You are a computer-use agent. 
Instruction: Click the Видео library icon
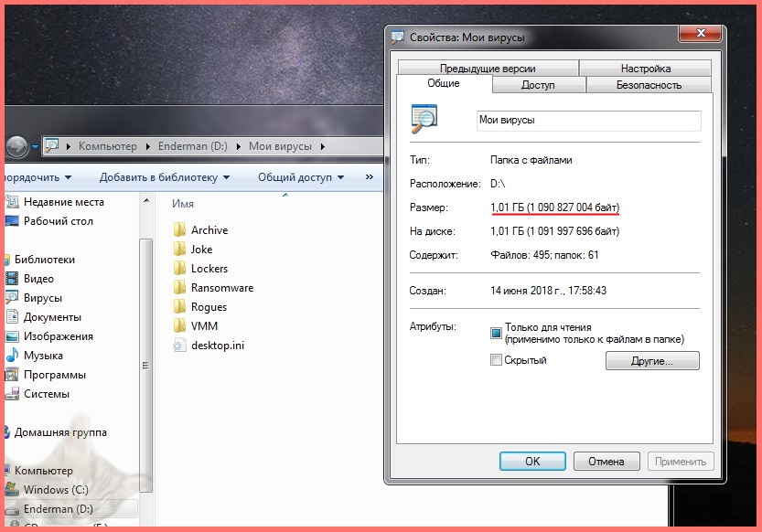click(x=12, y=279)
